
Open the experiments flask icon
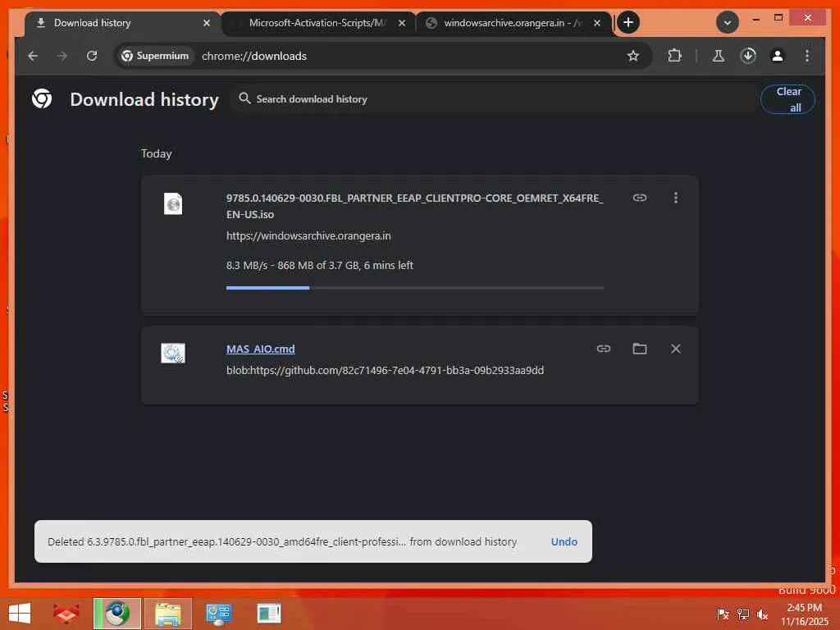[x=719, y=56]
